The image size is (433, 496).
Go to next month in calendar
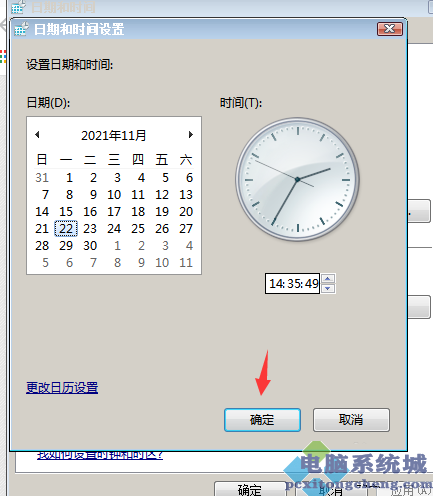tap(191, 135)
